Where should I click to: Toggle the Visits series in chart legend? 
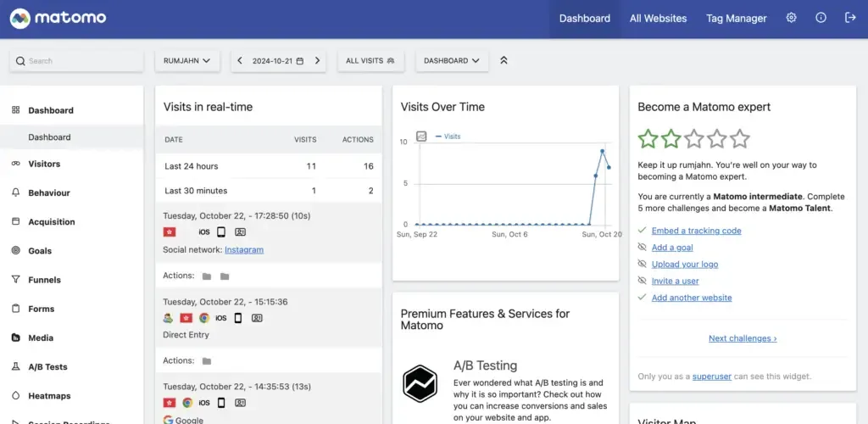tap(448, 136)
